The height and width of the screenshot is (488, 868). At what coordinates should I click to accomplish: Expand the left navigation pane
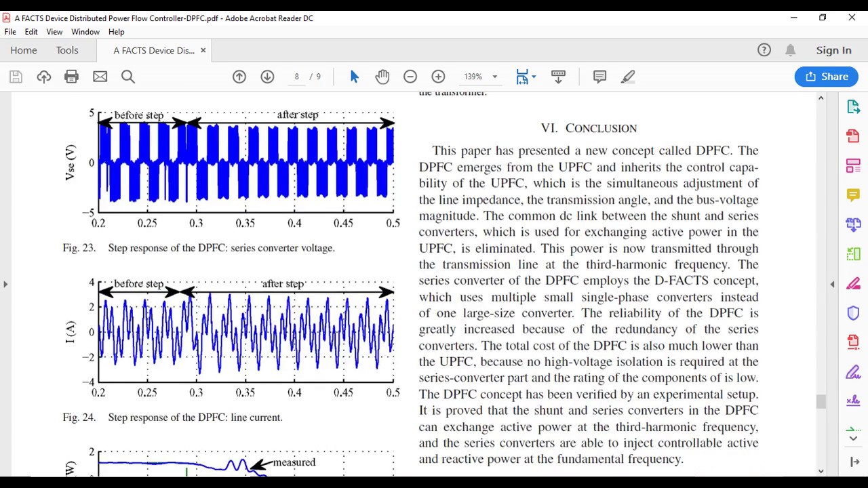5,284
